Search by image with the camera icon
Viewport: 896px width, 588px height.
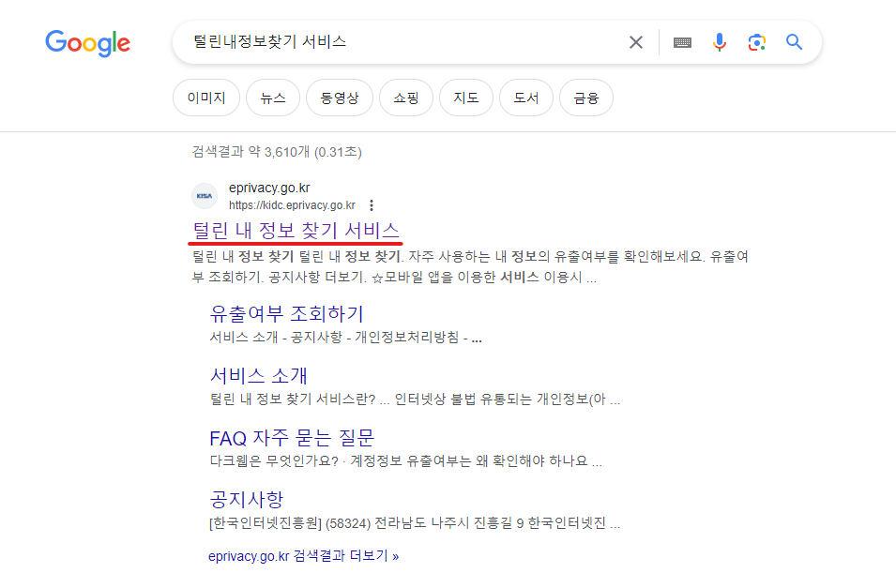[756, 42]
